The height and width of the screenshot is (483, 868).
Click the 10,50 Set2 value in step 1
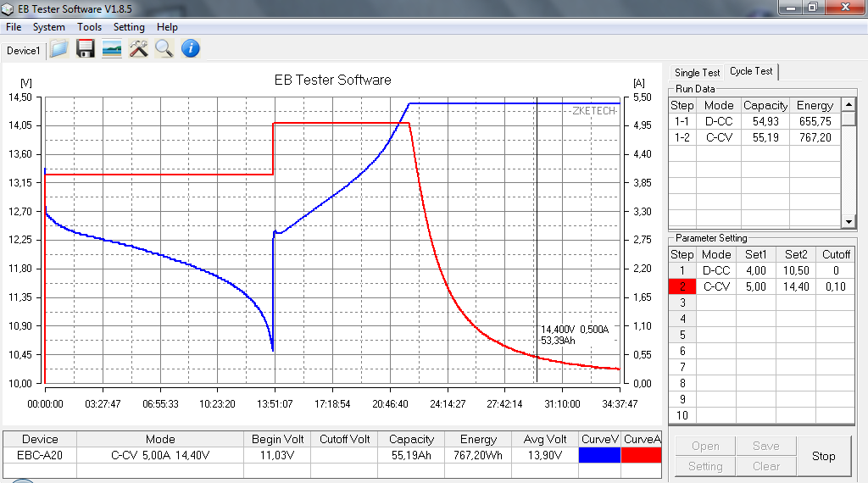[796, 270]
